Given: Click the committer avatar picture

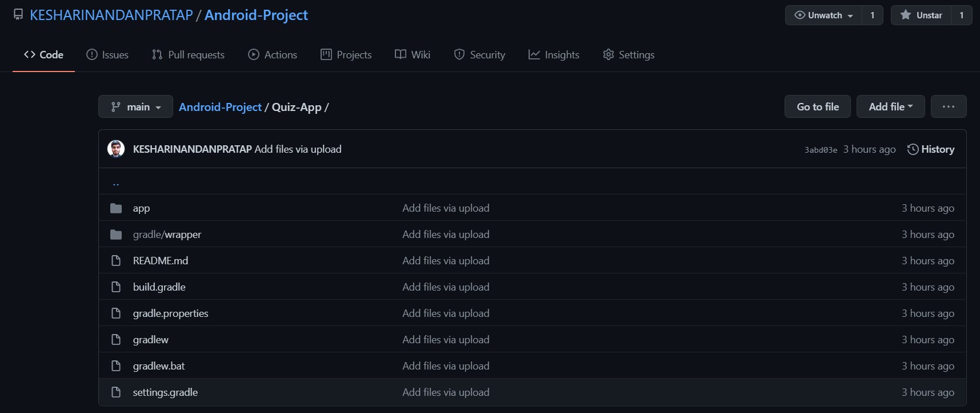Looking at the screenshot, I should 116,149.
